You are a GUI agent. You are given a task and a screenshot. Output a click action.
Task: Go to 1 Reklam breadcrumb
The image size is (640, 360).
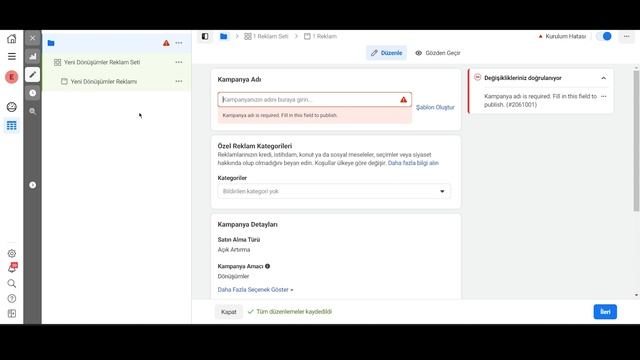coord(320,36)
